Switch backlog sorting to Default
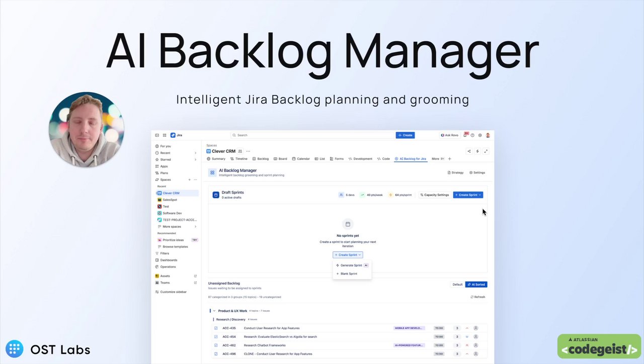This screenshot has width=644, height=364. pyautogui.click(x=457, y=285)
